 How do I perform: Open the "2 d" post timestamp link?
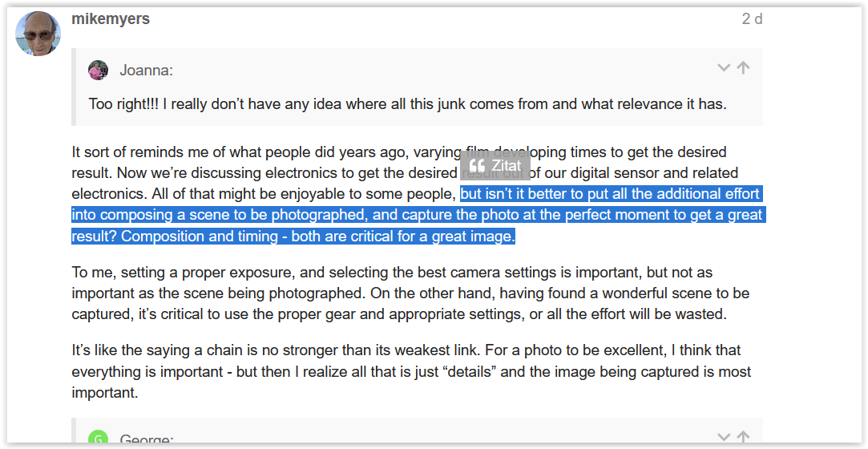[x=752, y=18]
